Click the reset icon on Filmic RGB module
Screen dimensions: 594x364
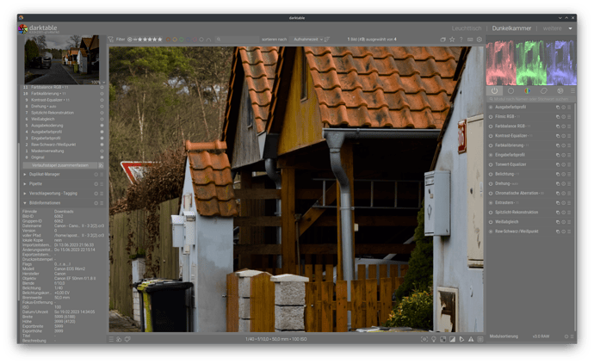click(565, 118)
